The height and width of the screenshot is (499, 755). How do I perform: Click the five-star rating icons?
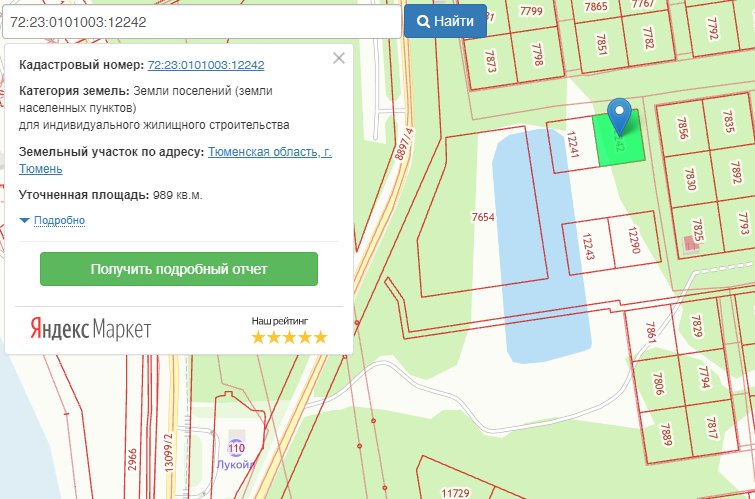click(289, 337)
